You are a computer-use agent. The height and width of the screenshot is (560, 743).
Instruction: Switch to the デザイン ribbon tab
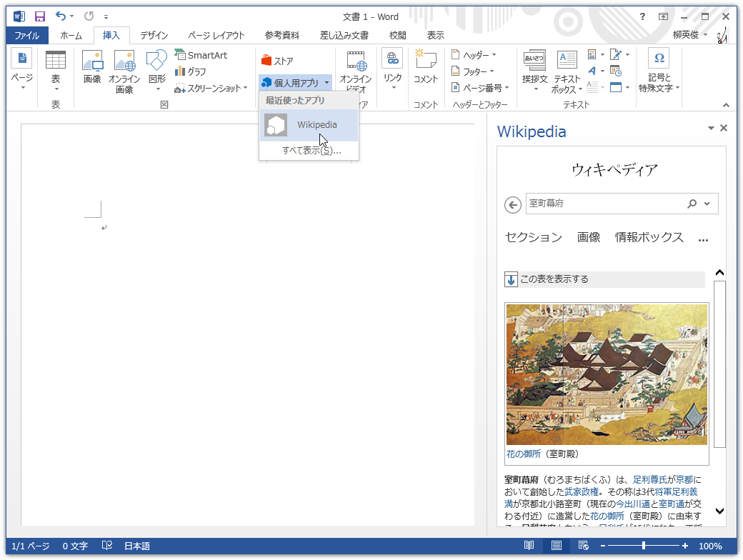coord(153,34)
